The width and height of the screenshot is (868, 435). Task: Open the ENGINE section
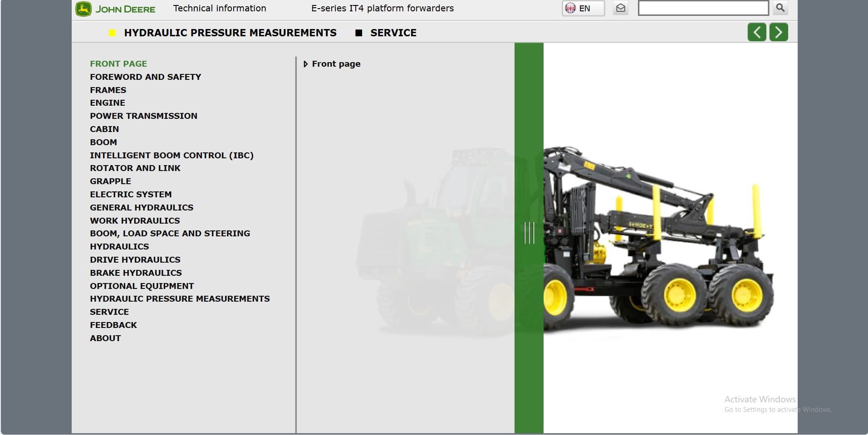(x=108, y=103)
